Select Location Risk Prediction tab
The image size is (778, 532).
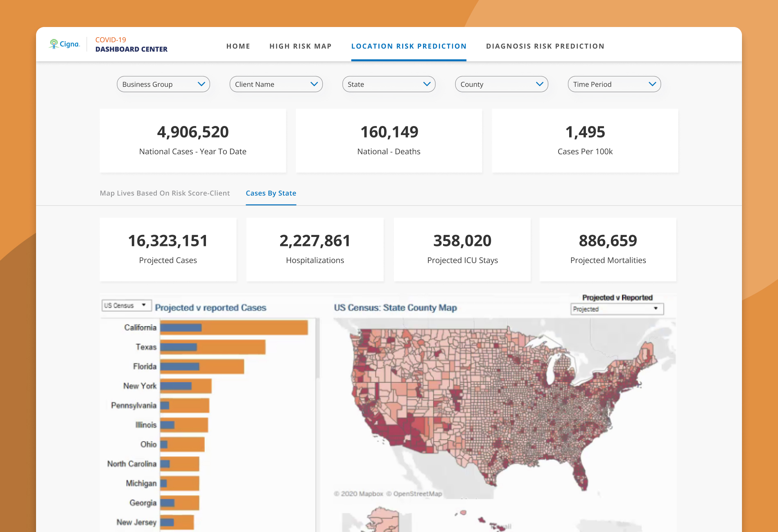409,46
